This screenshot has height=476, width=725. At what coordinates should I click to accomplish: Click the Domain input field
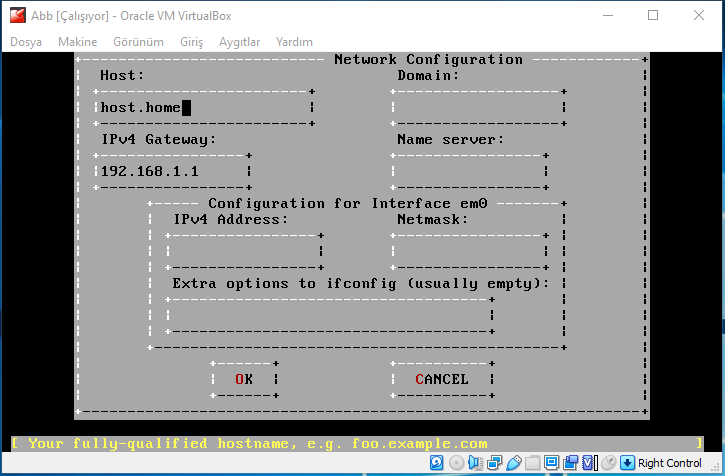(x=478, y=107)
